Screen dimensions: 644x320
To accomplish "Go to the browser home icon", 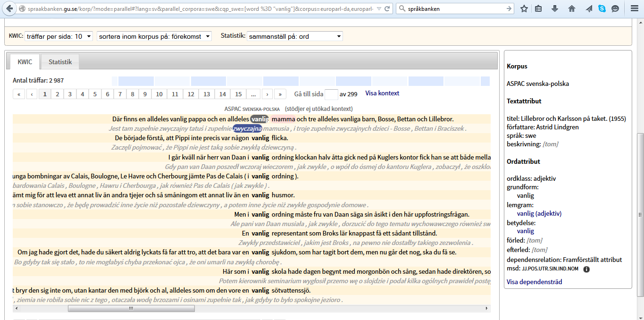I will pos(571,8).
